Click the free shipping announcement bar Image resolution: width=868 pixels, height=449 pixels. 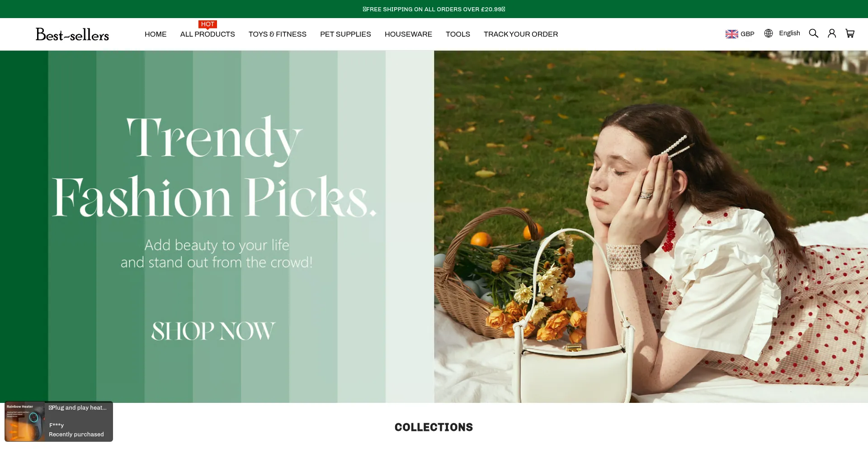(434, 9)
